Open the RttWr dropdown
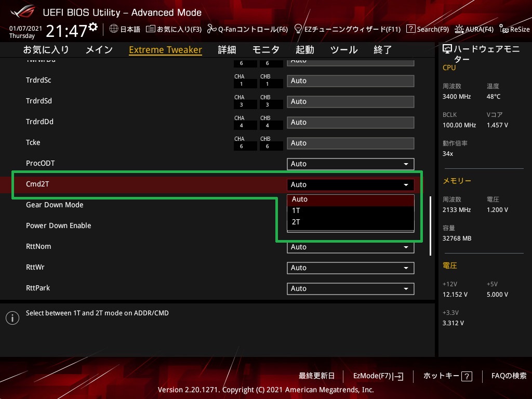The image size is (532, 399). click(351, 268)
